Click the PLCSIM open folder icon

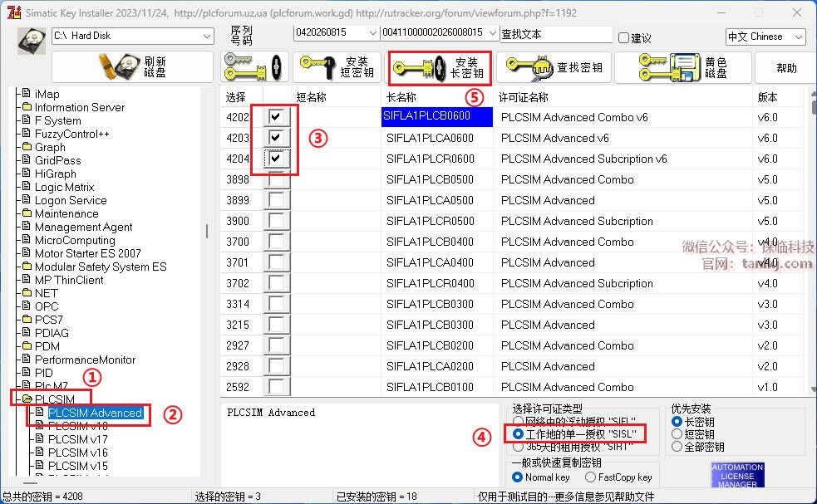pyautogui.click(x=27, y=399)
